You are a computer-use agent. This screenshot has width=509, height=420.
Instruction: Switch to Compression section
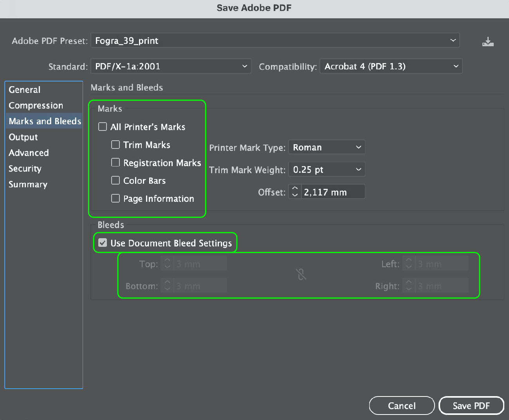[43, 105]
